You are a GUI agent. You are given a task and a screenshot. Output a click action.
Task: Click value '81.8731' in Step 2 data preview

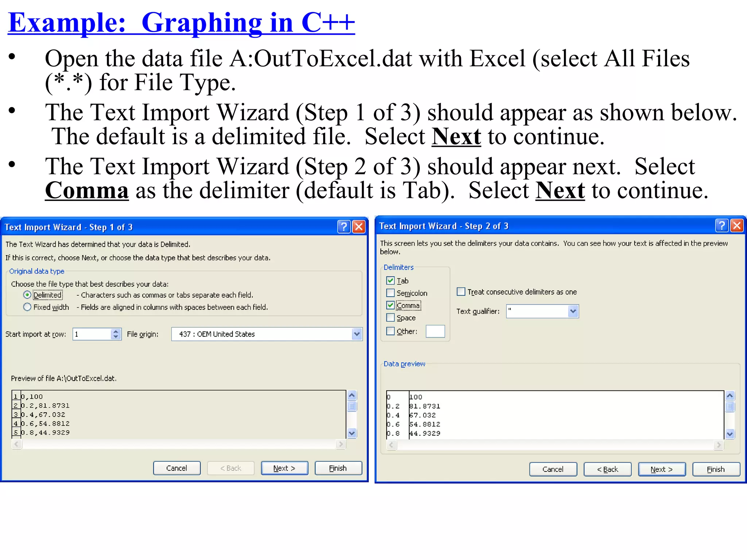point(425,406)
